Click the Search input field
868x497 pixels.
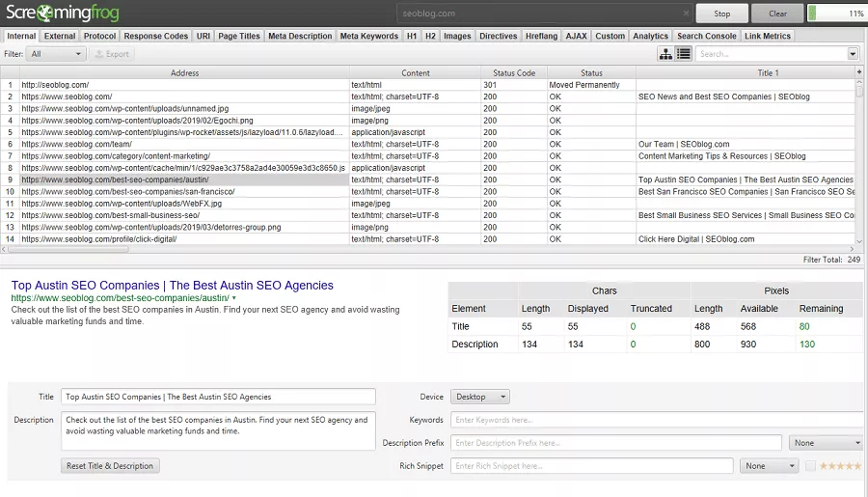pos(772,54)
